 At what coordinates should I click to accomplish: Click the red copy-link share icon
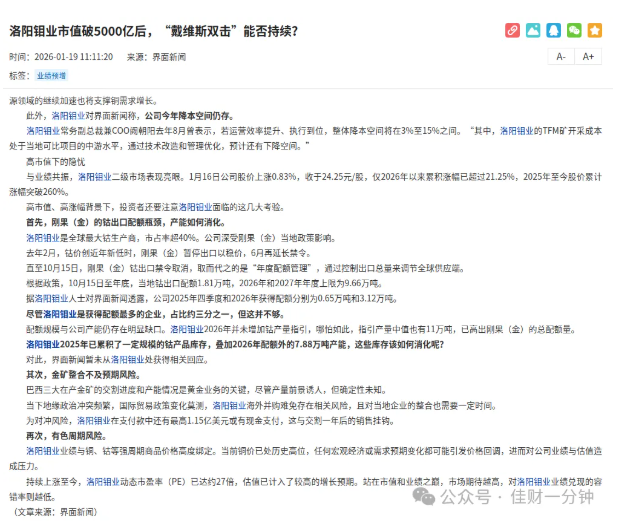pos(512,31)
